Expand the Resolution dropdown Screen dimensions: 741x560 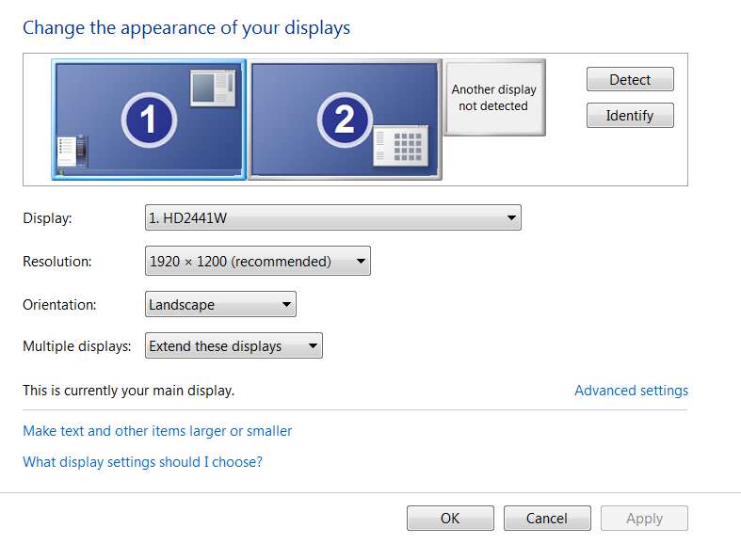[x=258, y=261]
